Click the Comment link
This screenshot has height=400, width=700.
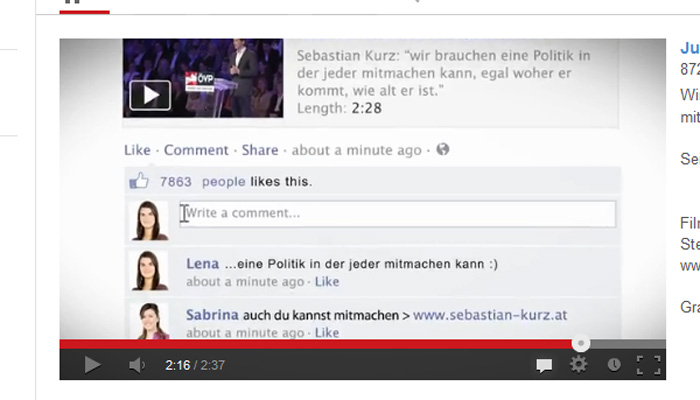pyautogui.click(x=196, y=150)
